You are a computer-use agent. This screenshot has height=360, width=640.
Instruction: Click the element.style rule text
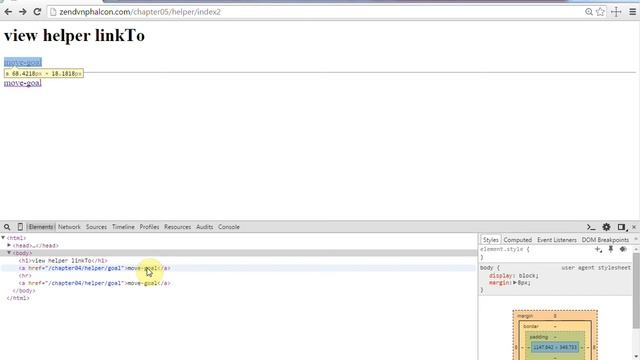(x=504, y=249)
